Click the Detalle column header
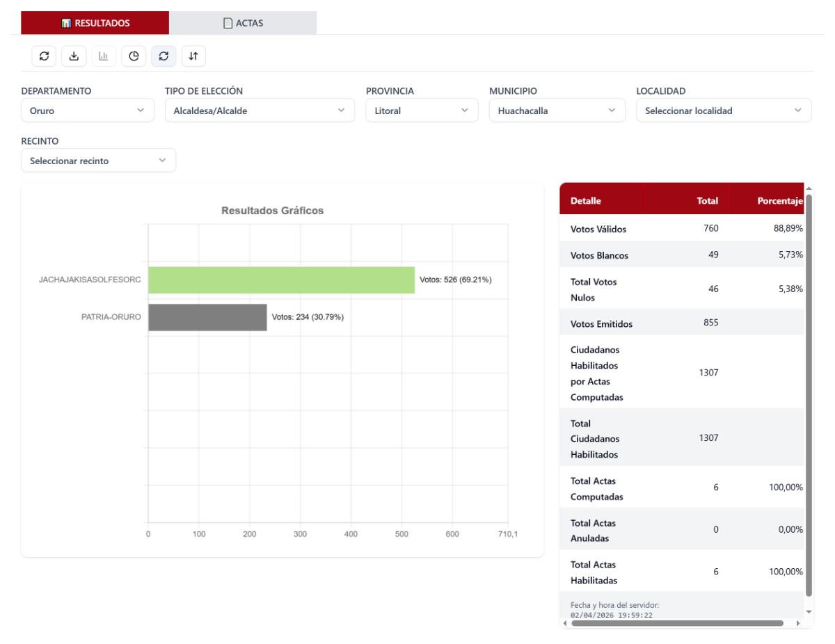This screenshot has height=644, width=835. pyautogui.click(x=586, y=202)
